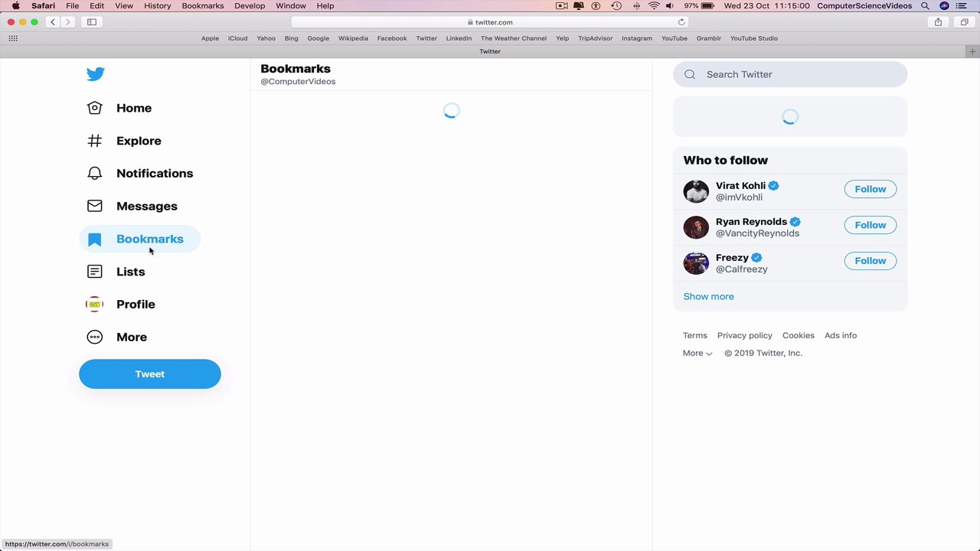Open the LinkedIn favorites bookmark
Viewport: 980px width, 551px height.
point(459,38)
